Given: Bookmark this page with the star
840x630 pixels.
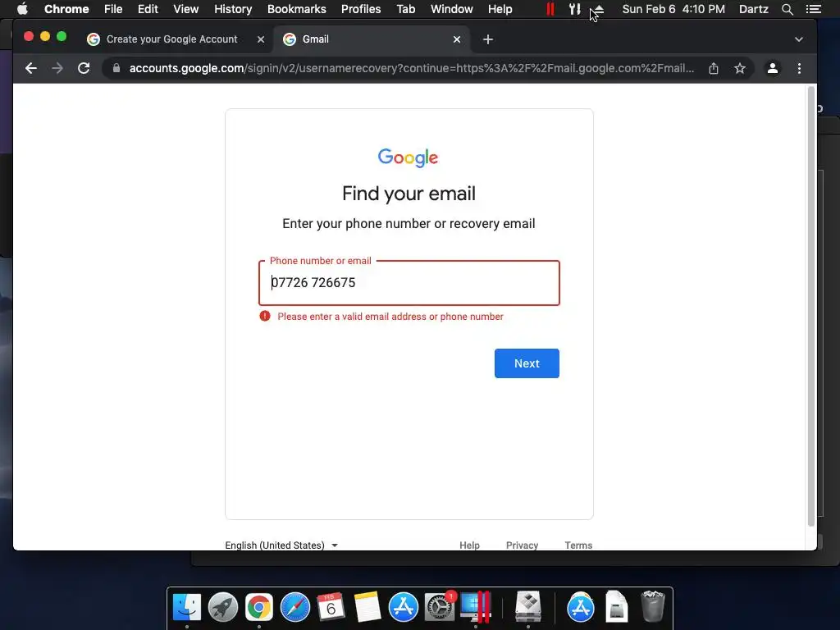Looking at the screenshot, I should [x=740, y=68].
